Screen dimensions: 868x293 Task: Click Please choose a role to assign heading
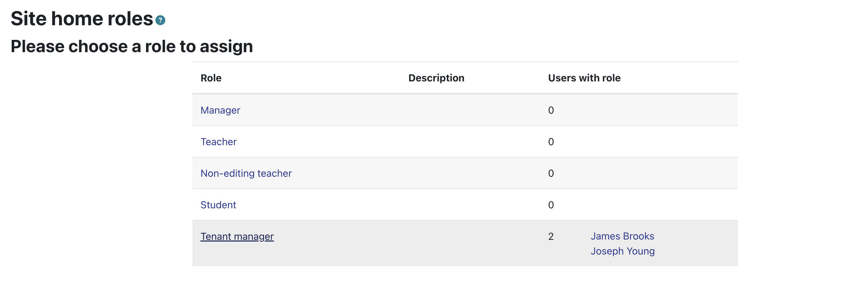click(132, 47)
